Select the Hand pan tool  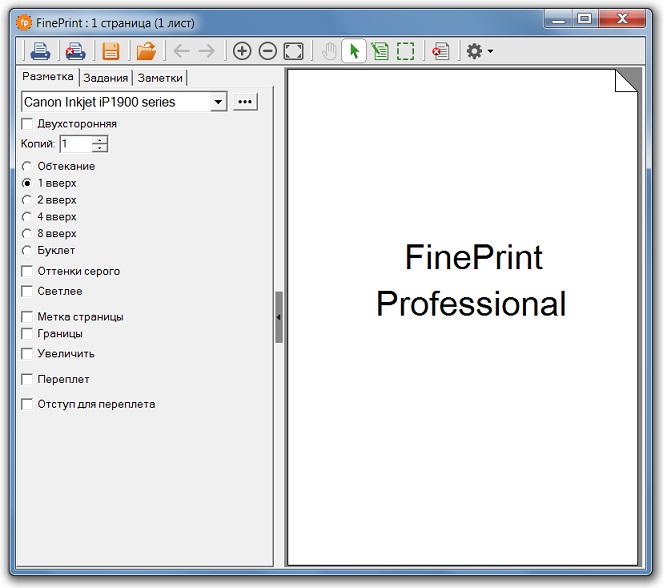coord(329,51)
